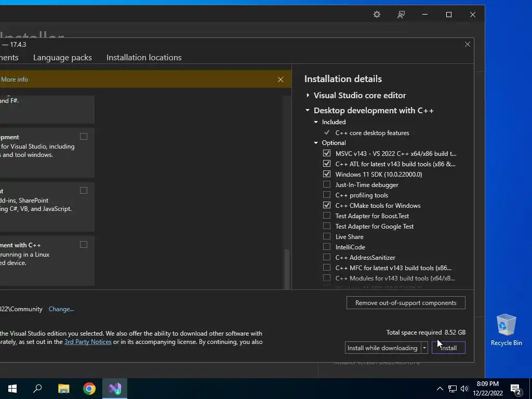532x399 pixels.
Task: Uncheck C++ CMake tools for Windows
Action: 327,205
